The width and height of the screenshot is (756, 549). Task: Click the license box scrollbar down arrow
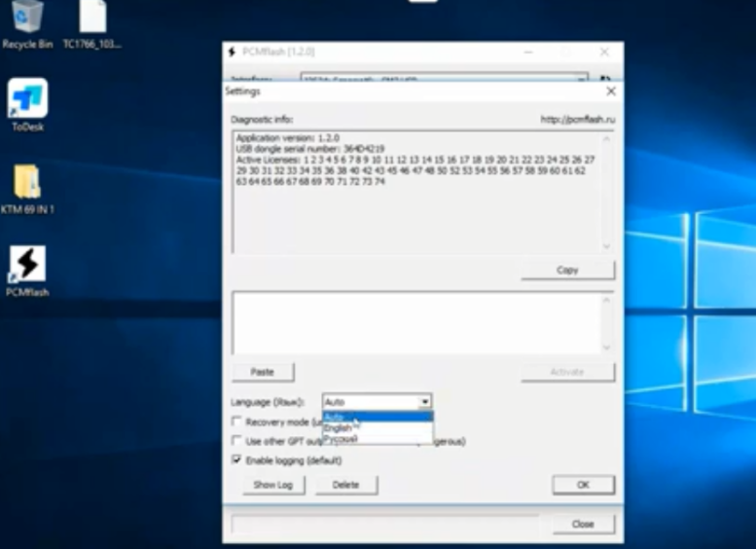[x=606, y=348]
